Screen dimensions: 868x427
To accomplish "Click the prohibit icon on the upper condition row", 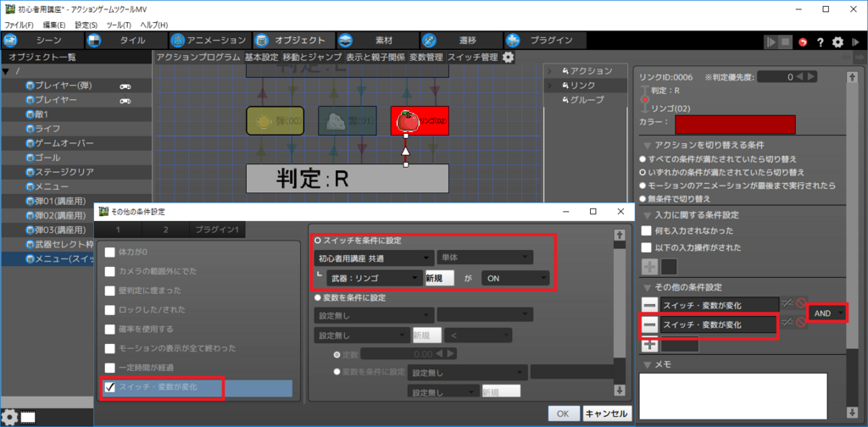I will click(800, 303).
